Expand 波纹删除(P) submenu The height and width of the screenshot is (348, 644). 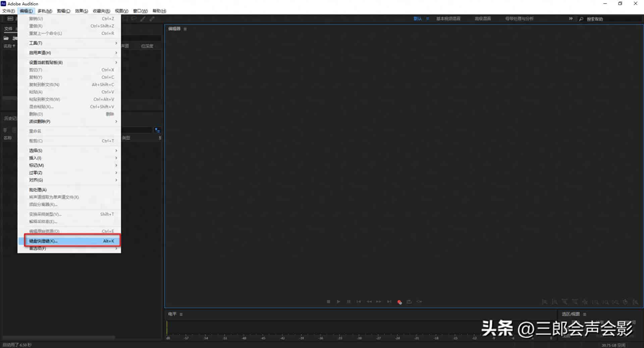click(69, 122)
